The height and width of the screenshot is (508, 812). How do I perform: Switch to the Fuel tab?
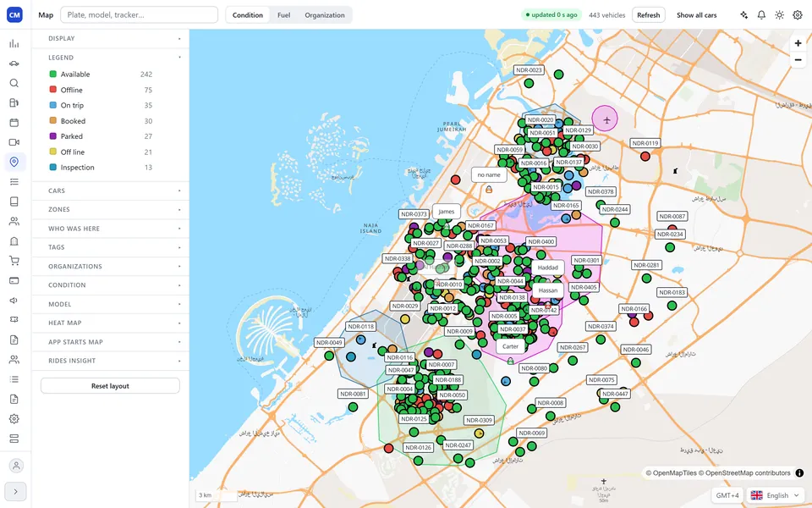[x=284, y=15]
